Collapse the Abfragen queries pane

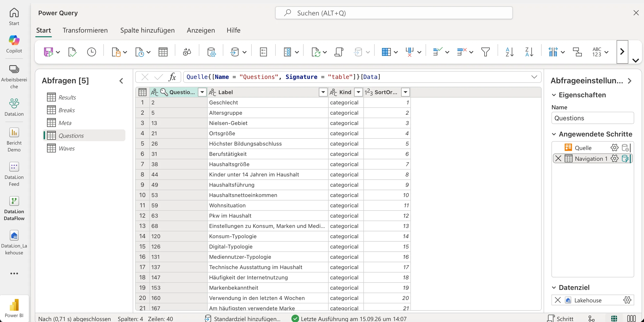[x=121, y=81]
